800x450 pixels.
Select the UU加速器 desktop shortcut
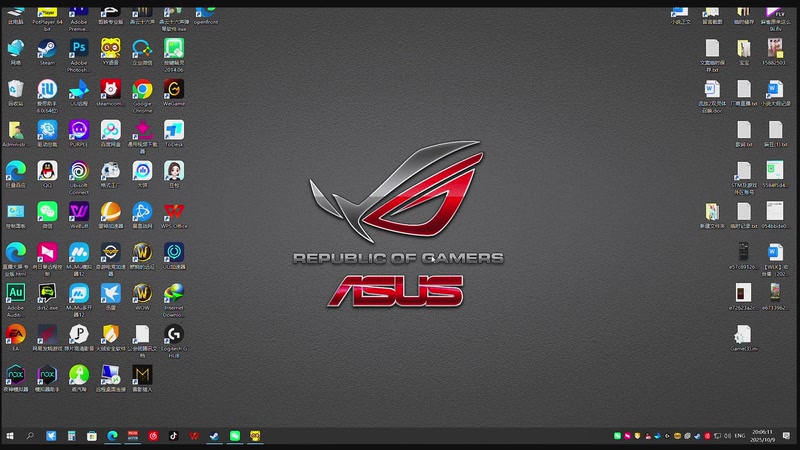tap(173, 256)
